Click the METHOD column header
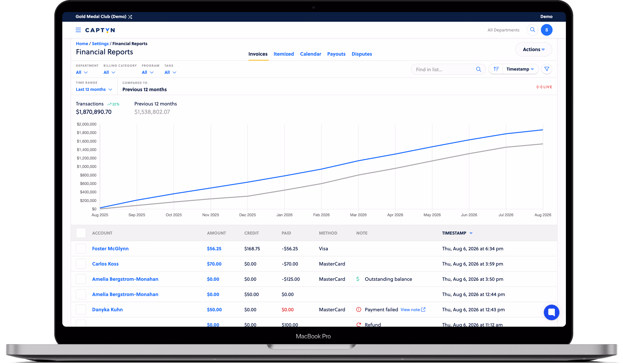Viewport: 623px width, 364px height. 328,233
